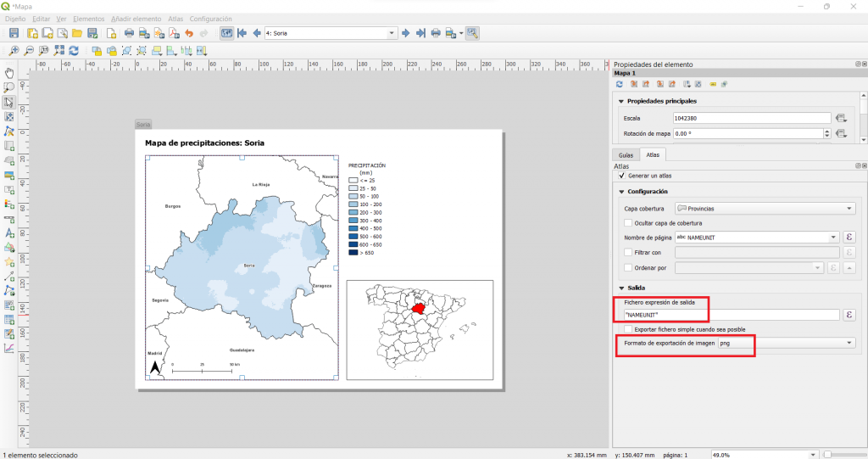Click expression button beside Fichero expresión de salida

coord(849,315)
